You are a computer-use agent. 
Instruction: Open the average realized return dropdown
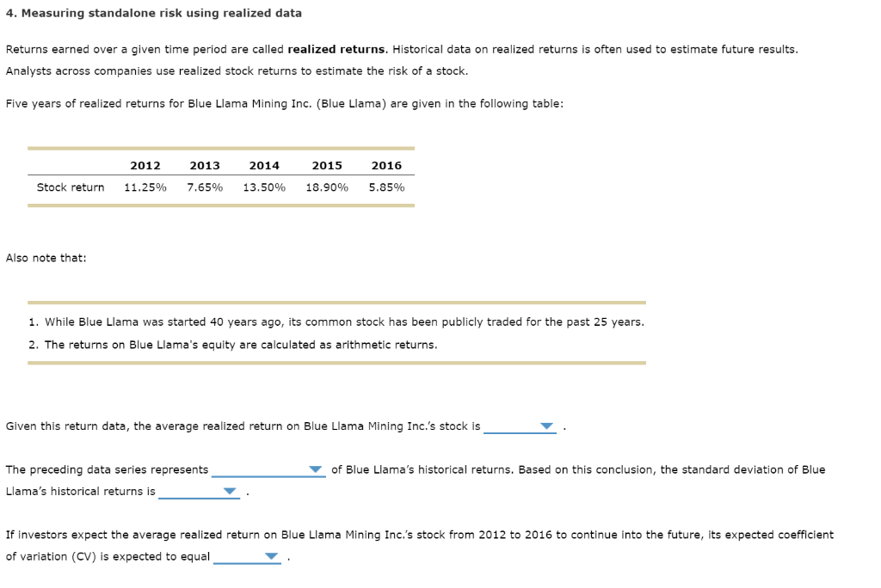(x=548, y=426)
